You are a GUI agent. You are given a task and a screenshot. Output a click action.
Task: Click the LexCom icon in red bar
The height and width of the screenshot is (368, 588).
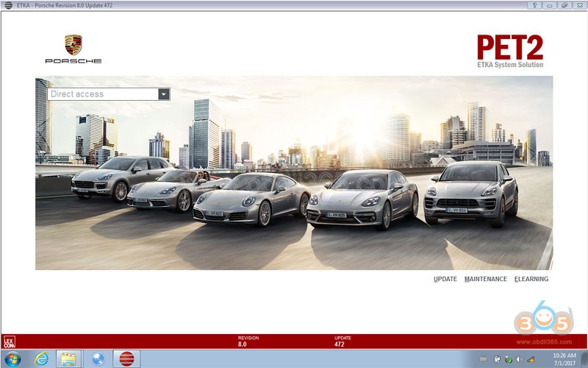coord(10,342)
